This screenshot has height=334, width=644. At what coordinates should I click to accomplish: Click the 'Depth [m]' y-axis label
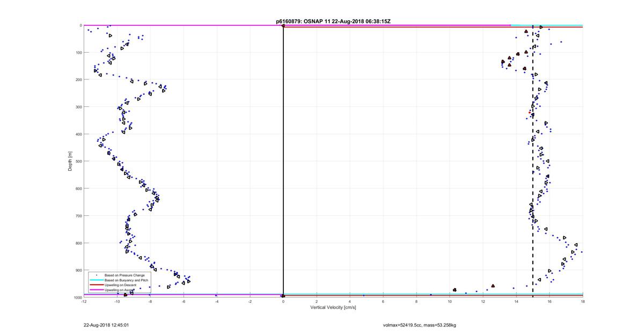[70, 161]
